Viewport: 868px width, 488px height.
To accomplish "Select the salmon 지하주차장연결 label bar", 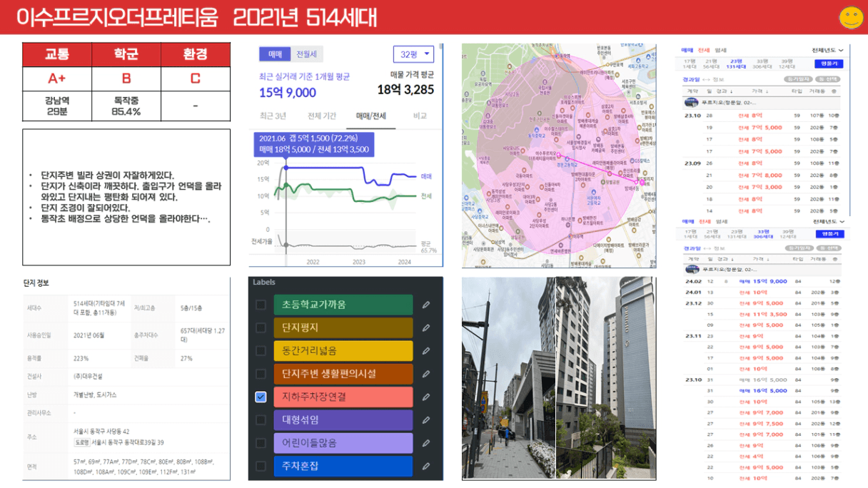I will click(343, 397).
